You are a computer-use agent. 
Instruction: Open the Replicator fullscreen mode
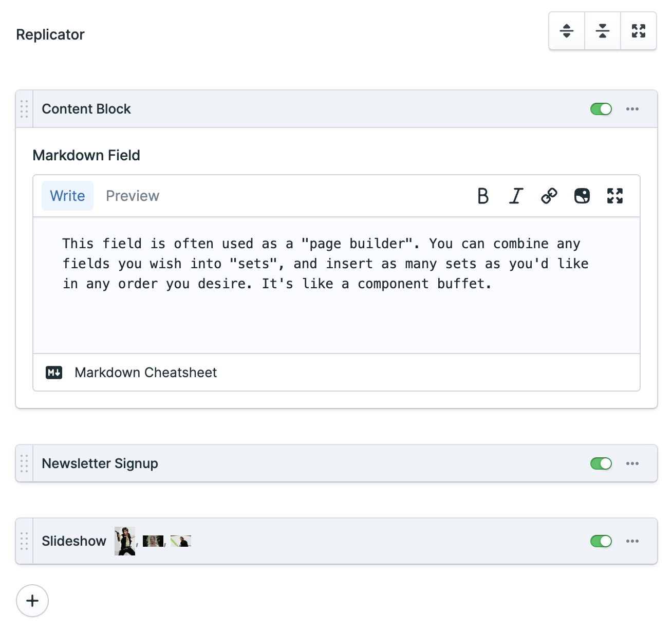[x=639, y=31]
